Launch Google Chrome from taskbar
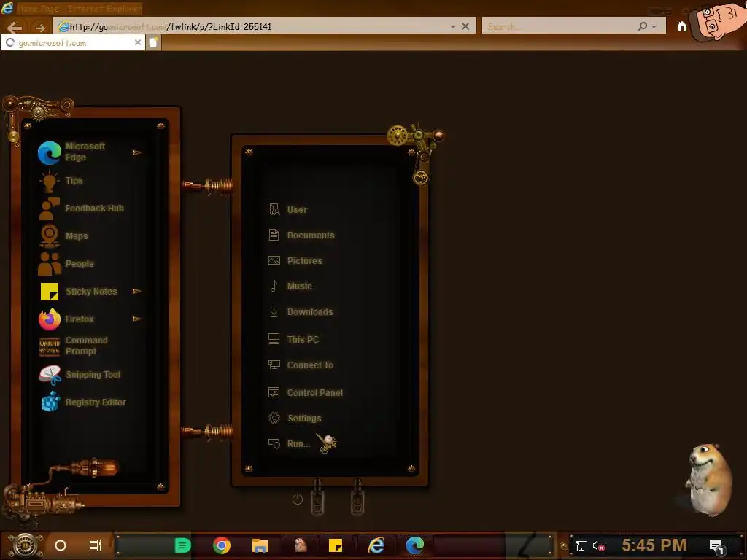This screenshot has width=747, height=560. click(x=222, y=545)
